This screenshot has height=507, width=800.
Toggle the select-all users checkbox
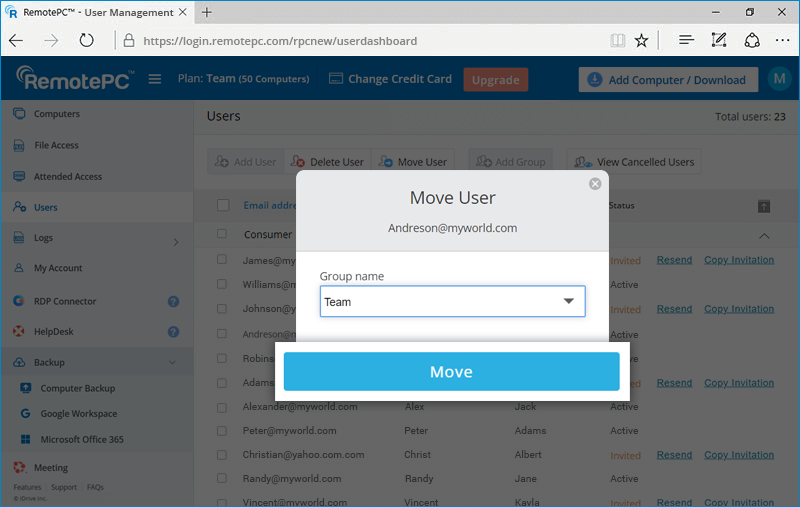[x=223, y=206]
